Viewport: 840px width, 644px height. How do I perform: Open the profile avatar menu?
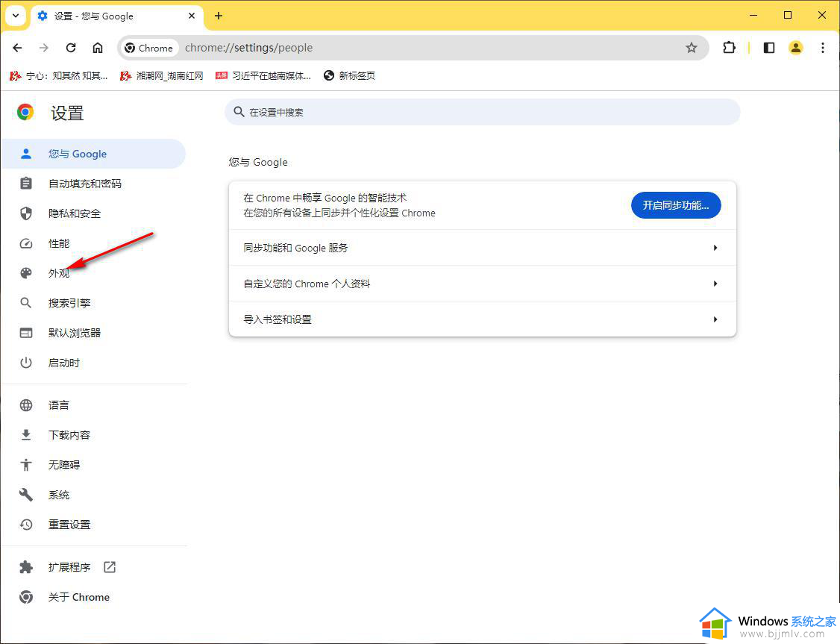pos(795,48)
